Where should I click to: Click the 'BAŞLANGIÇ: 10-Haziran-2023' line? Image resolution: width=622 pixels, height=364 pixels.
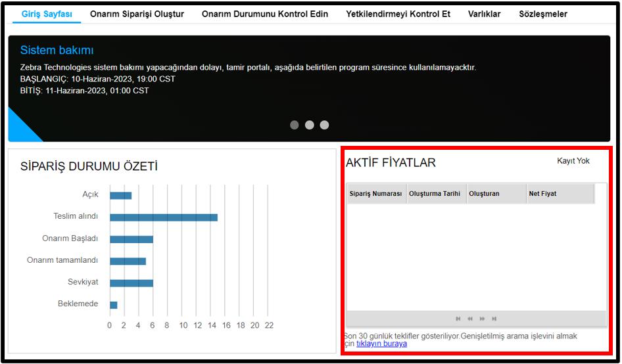coord(97,79)
